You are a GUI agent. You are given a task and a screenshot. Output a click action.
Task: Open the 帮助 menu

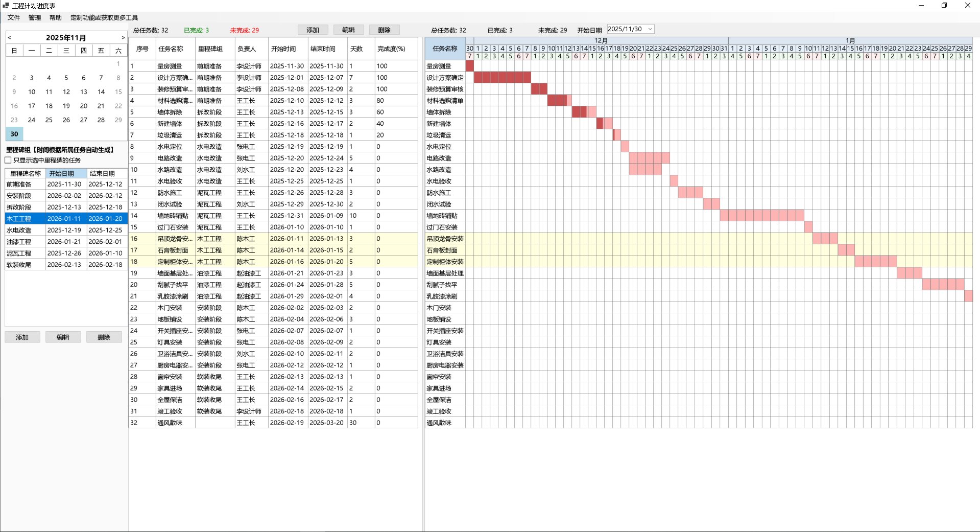pos(56,18)
